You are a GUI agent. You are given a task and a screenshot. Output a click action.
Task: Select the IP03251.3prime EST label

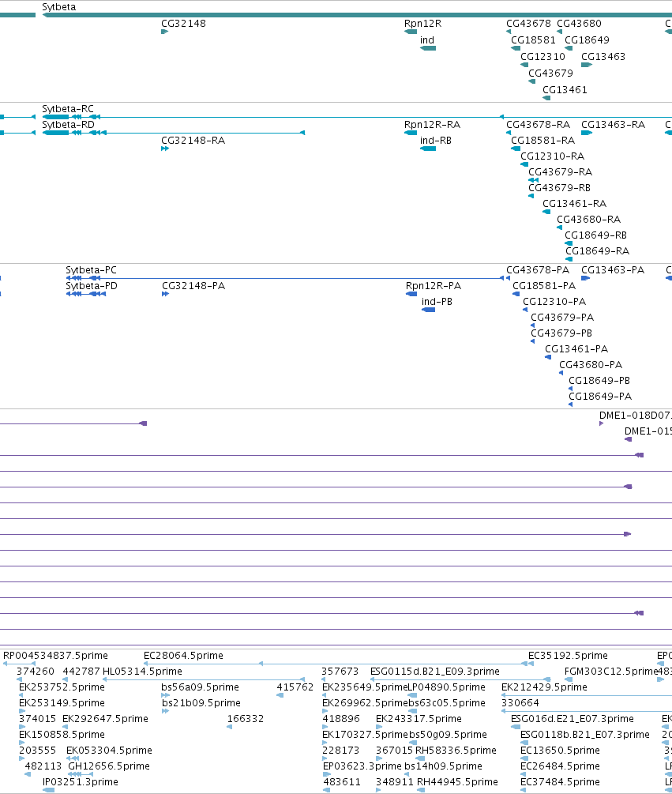point(81,782)
